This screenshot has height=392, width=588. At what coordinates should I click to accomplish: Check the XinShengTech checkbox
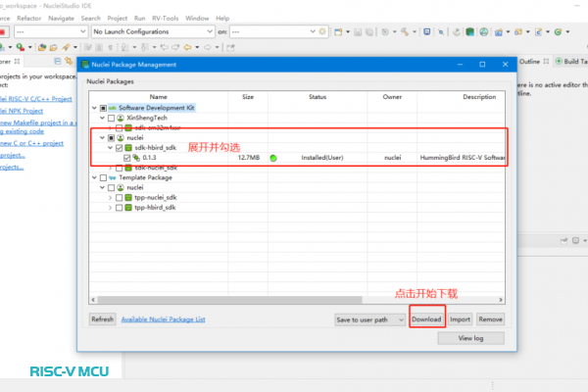coord(111,119)
